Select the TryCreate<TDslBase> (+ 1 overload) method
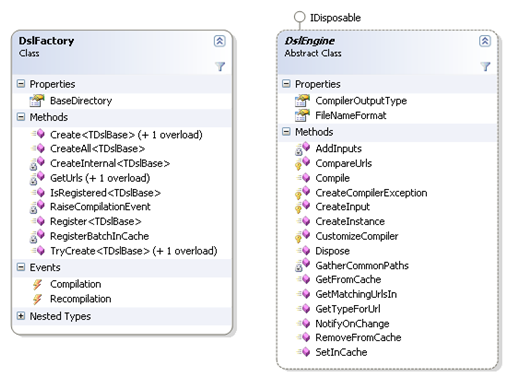 (134, 251)
